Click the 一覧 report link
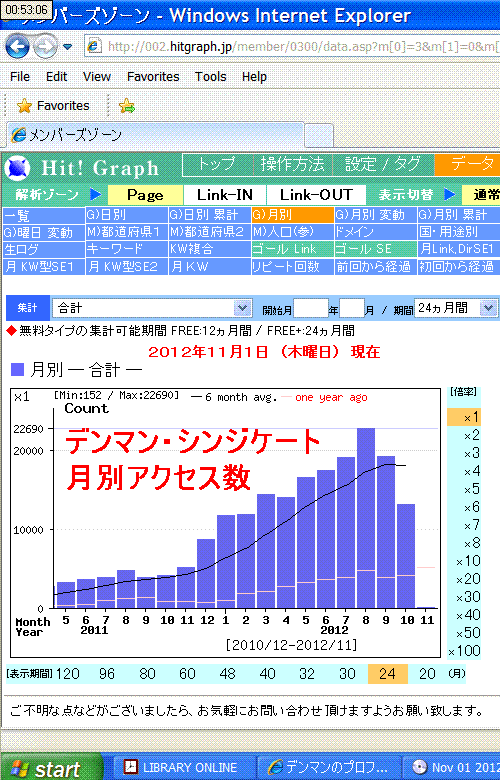The width and height of the screenshot is (500, 780). pos(44,215)
